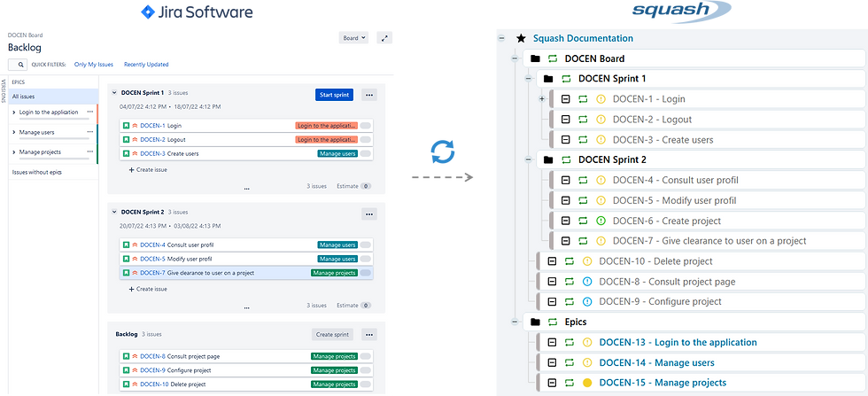Click Create issue under DOCEN Sprint 1
This screenshot has width=868, height=396.
point(148,170)
